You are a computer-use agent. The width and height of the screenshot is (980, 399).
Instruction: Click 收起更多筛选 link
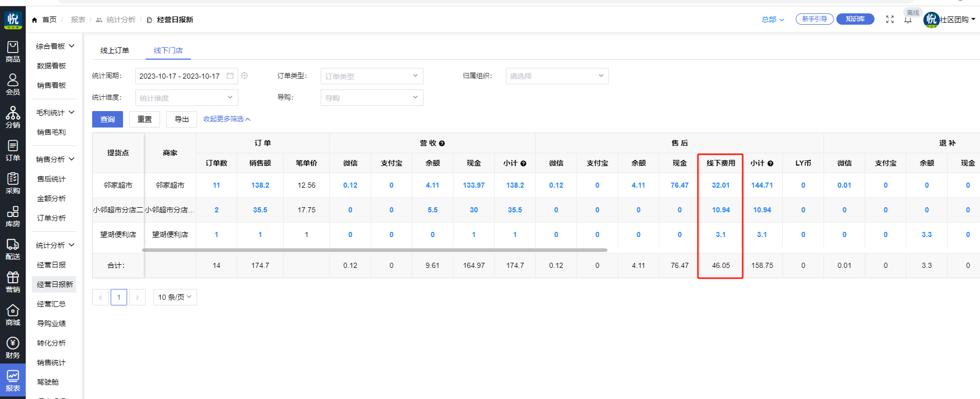click(x=226, y=119)
